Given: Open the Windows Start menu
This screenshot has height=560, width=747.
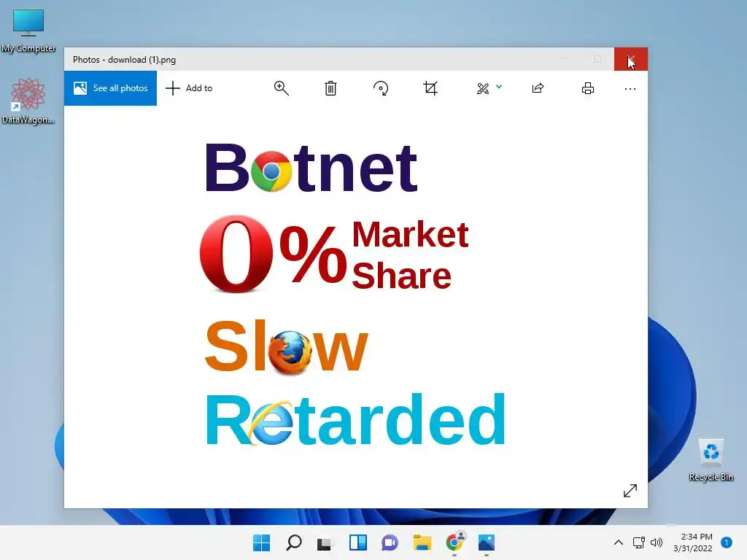Looking at the screenshot, I should (262, 542).
